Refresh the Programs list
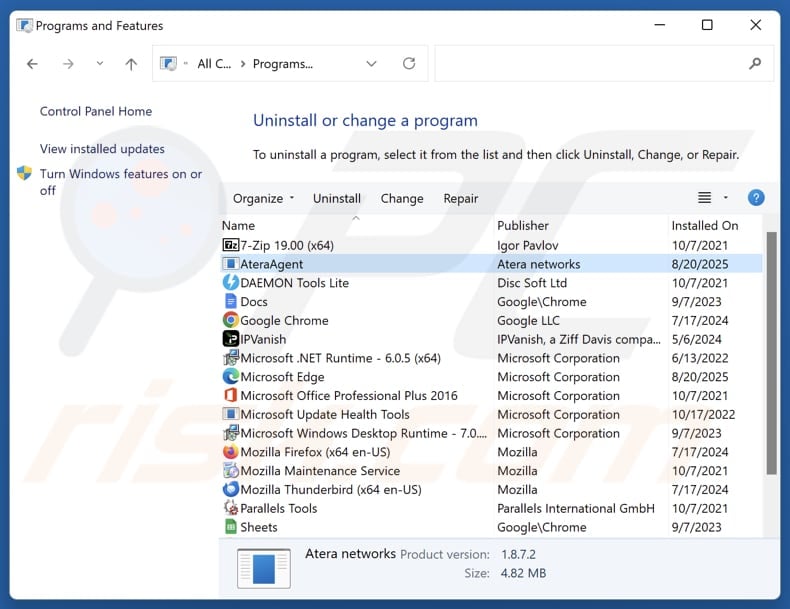This screenshot has height=609, width=790. 409,63
